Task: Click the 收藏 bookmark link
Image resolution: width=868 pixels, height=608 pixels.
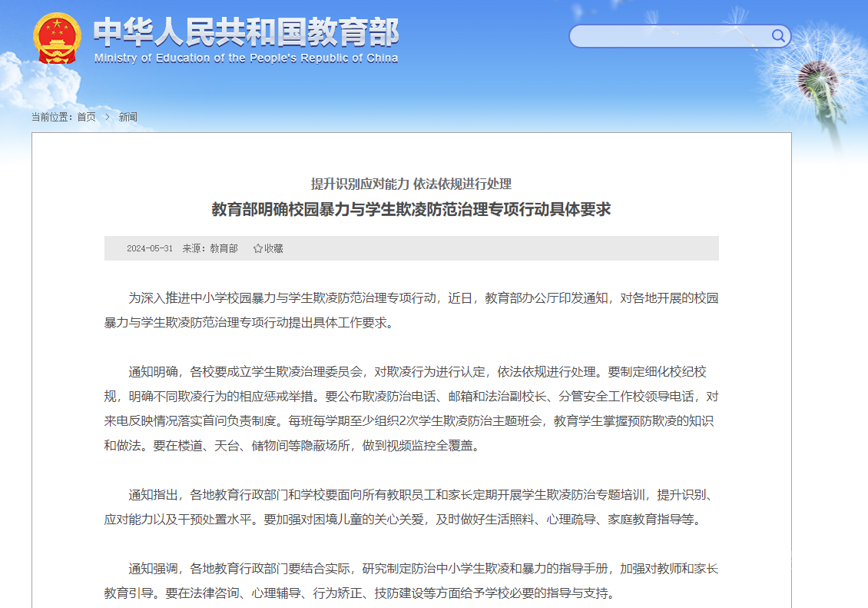Action: click(x=273, y=248)
